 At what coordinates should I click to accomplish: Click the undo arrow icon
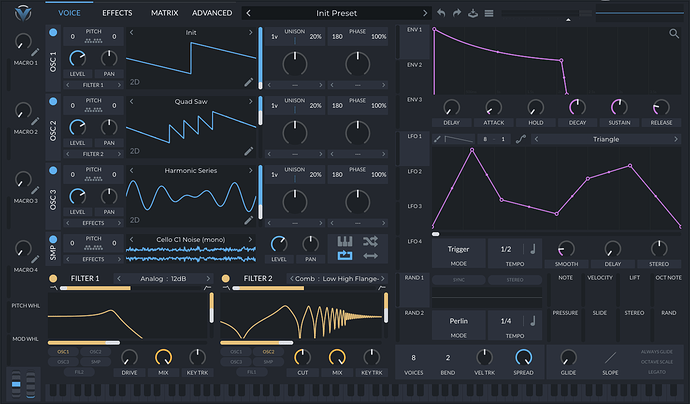[x=442, y=13]
